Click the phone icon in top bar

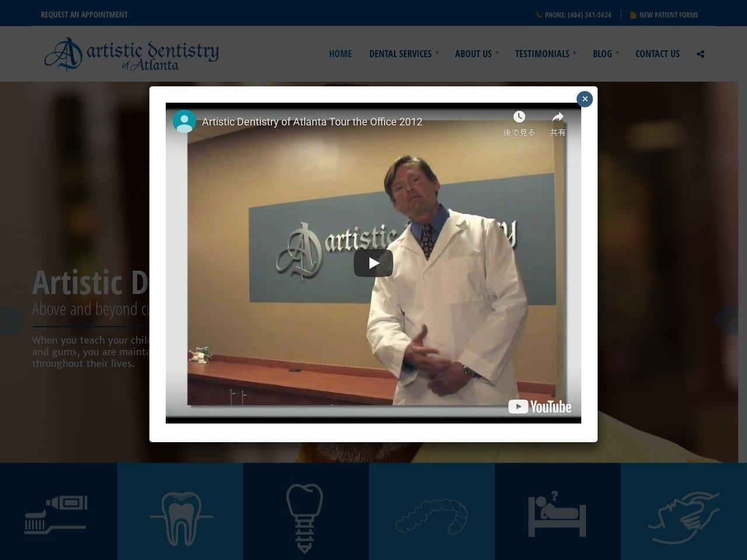click(x=539, y=15)
